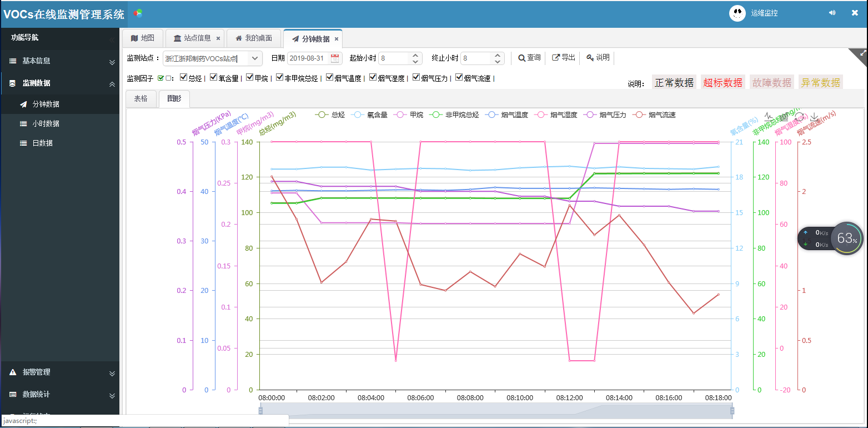The width and height of the screenshot is (868, 428).
Task: Uncheck the 总烃 monitoring factor checkbox
Action: click(x=184, y=78)
